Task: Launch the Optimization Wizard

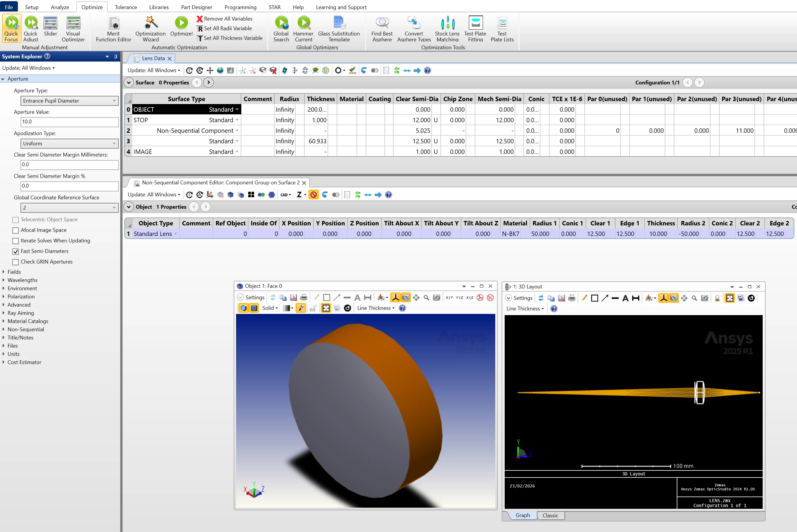Action: pos(150,24)
